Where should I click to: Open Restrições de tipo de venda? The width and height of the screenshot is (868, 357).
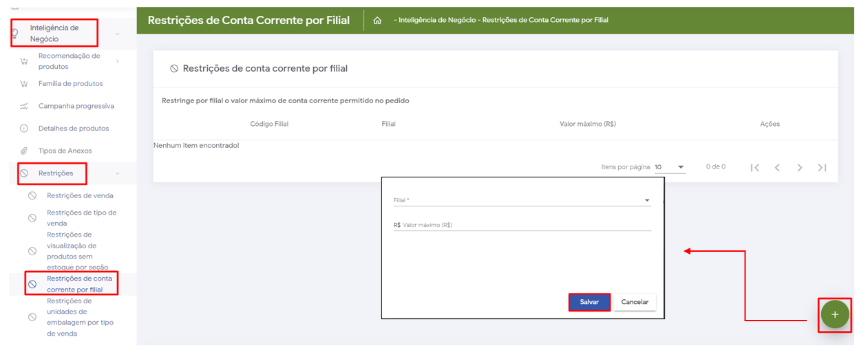point(81,217)
